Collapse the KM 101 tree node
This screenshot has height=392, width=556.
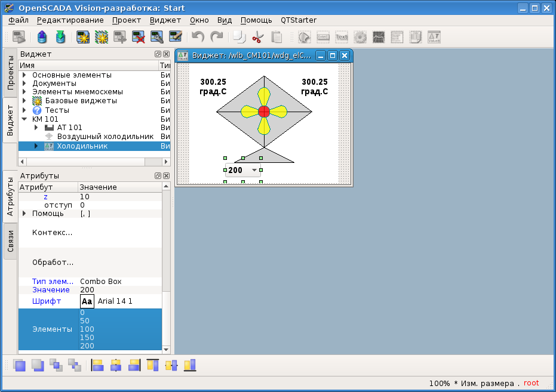24,119
